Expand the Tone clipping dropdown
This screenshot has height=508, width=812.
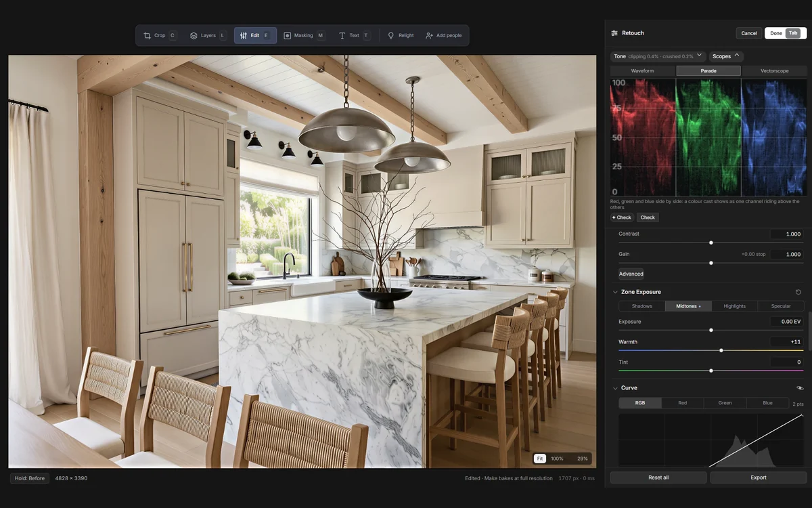pos(658,56)
